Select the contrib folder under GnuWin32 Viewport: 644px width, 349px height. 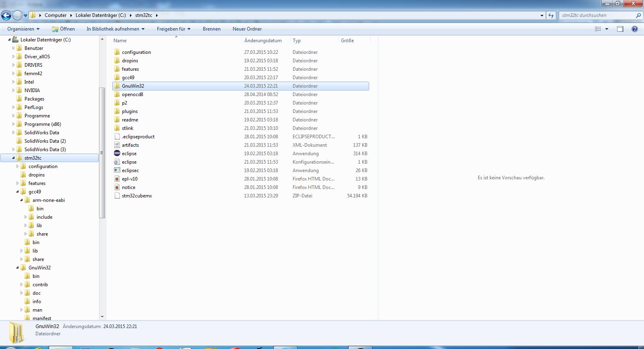pos(40,285)
